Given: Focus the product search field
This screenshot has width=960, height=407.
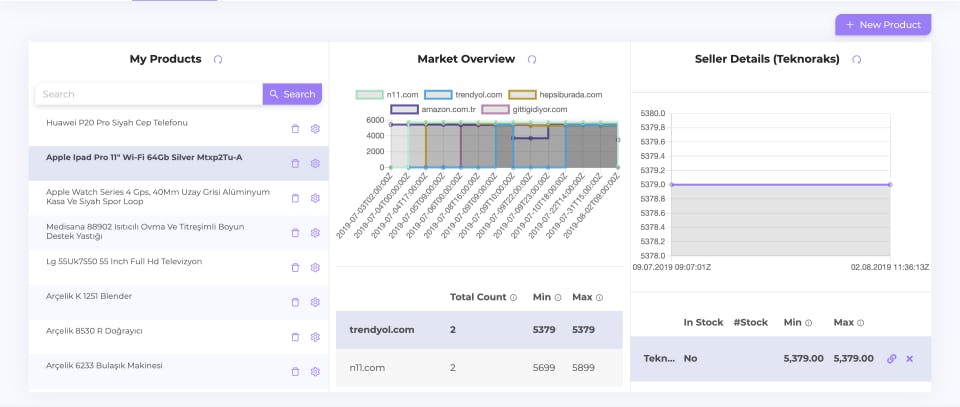Looking at the screenshot, I should (x=149, y=94).
